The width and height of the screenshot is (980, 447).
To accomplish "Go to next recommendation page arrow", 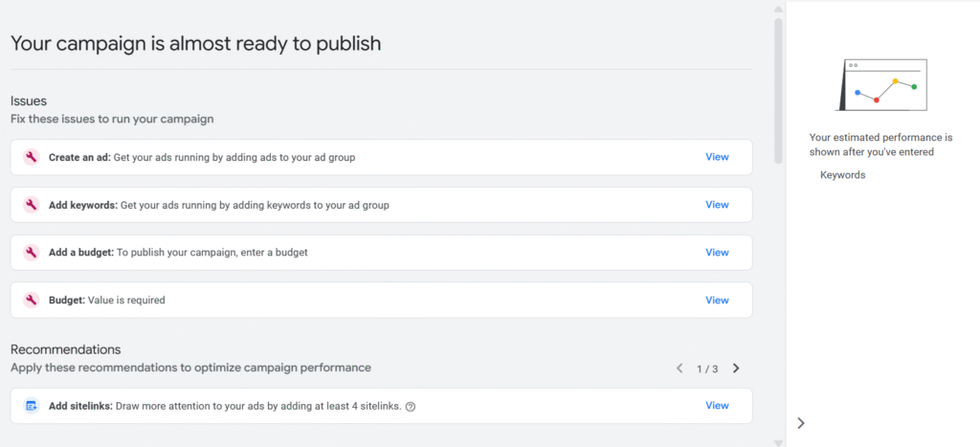I will 736,369.
